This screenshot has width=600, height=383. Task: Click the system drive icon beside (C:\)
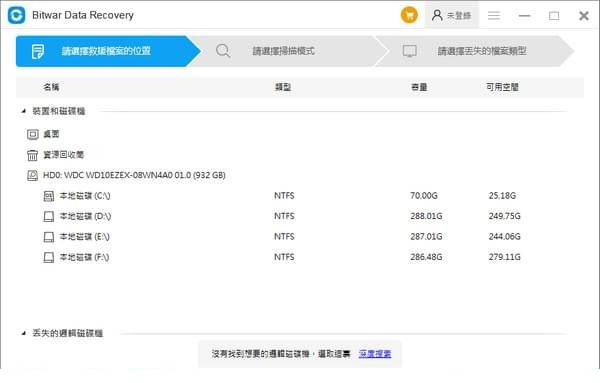pos(49,196)
